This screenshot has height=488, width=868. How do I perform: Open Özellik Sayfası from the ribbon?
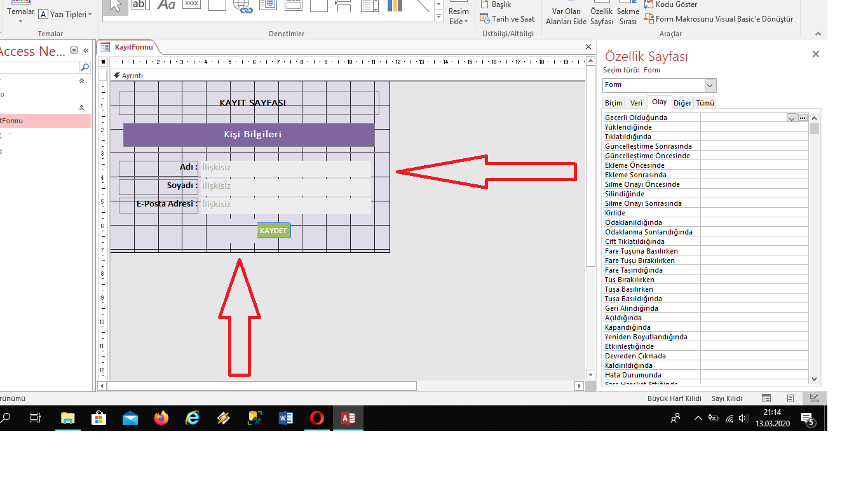click(x=601, y=15)
